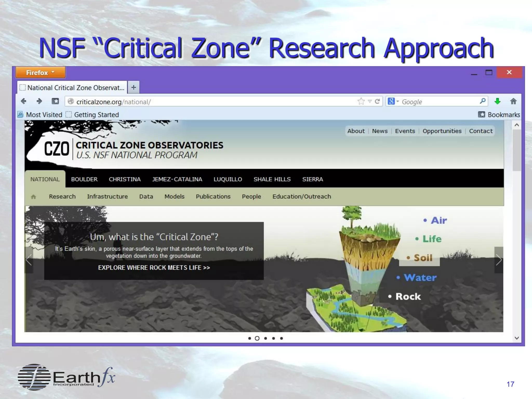Go back with the browser back arrow
The width and height of the screenshot is (532, 399).
click(23, 101)
